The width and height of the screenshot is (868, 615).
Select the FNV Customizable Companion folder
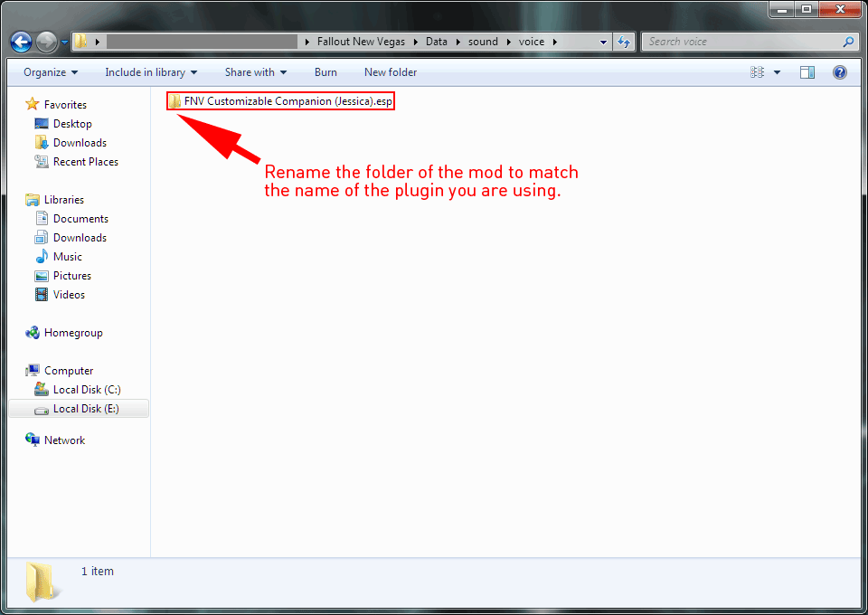click(x=280, y=101)
